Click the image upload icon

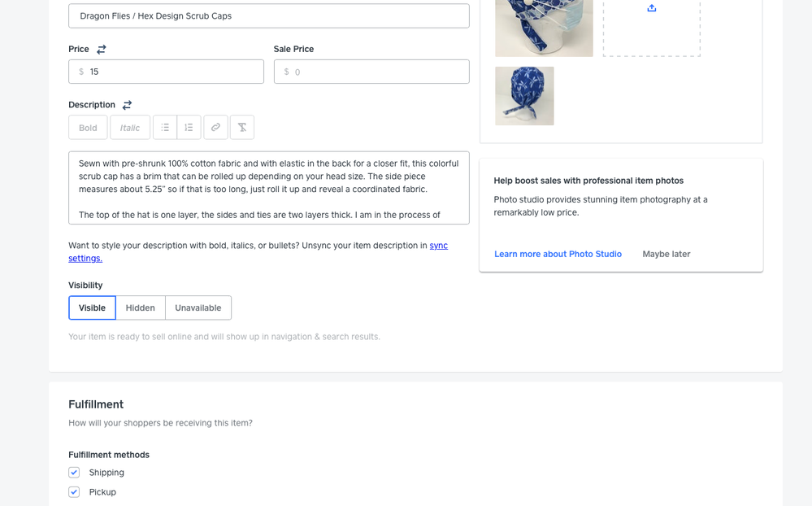pos(651,8)
